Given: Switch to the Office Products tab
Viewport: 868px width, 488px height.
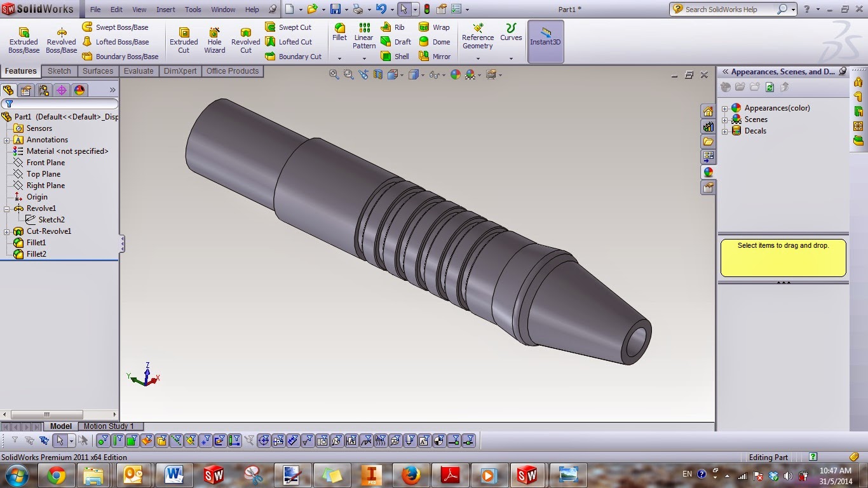Looking at the screenshot, I should [233, 71].
